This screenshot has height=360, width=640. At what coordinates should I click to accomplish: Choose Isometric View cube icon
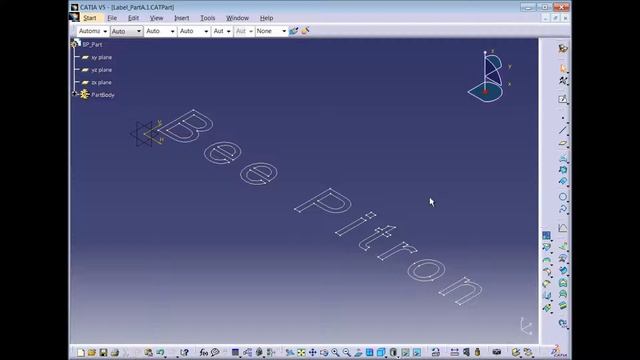381,352
